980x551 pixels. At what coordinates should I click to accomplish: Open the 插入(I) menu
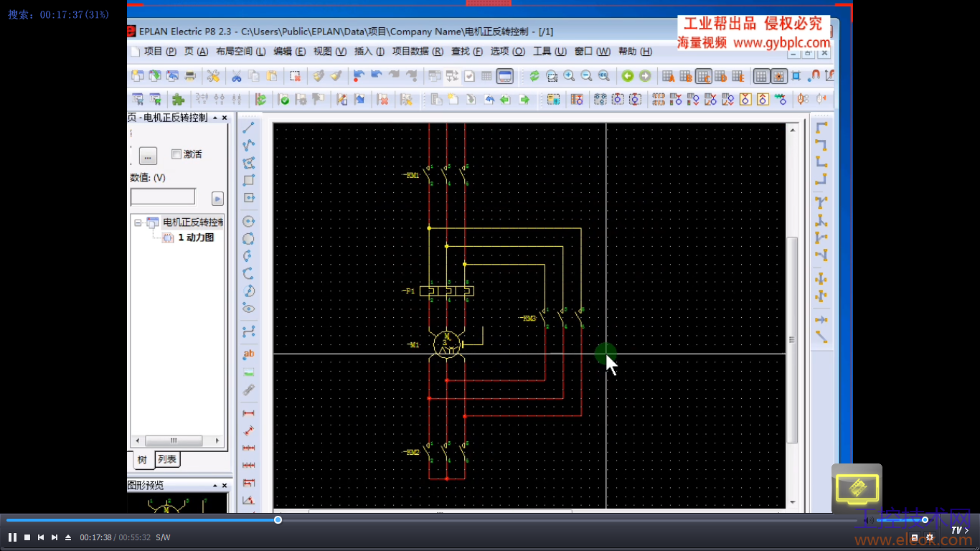pyautogui.click(x=369, y=52)
